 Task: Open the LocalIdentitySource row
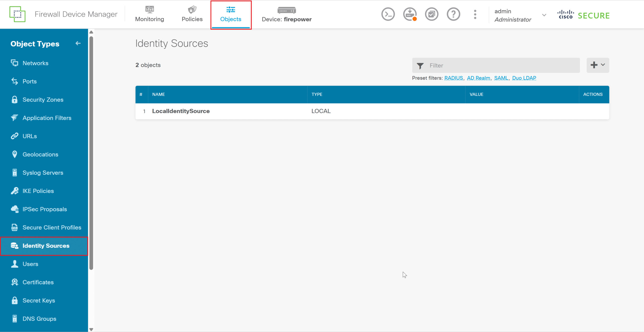181,111
